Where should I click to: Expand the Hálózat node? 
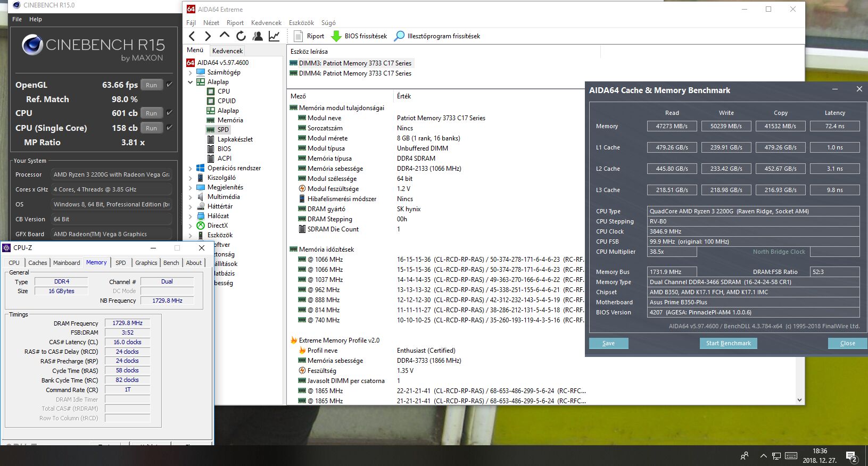(x=191, y=216)
